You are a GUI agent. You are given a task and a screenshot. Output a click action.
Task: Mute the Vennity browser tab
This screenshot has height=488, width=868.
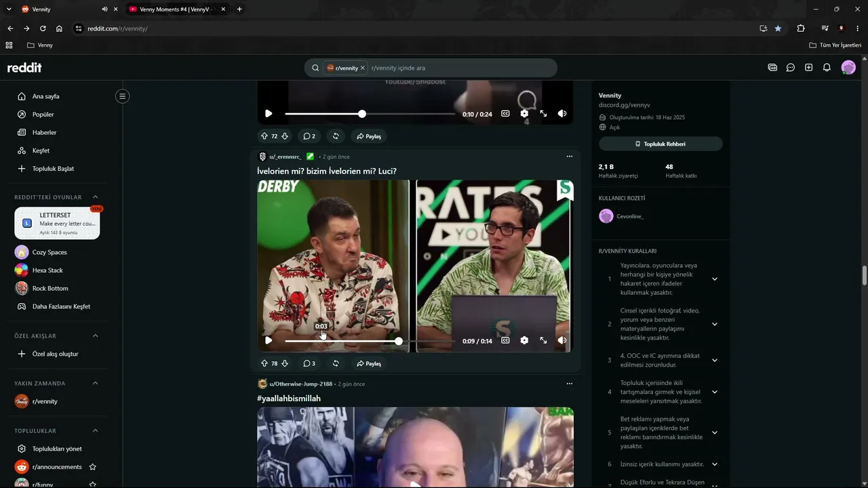tap(104, 9)
